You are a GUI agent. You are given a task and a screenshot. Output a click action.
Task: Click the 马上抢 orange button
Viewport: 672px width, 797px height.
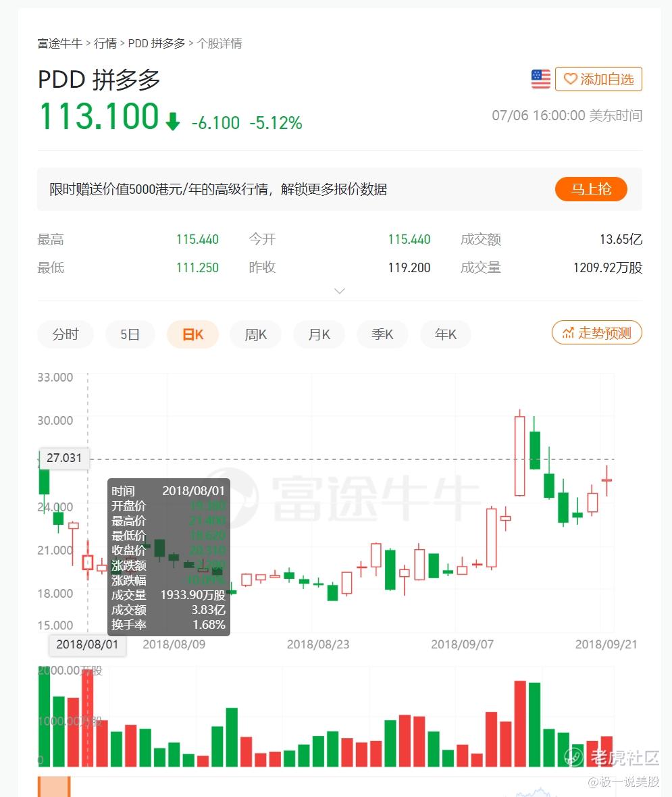pyautogui.click(x=591, y=189)
